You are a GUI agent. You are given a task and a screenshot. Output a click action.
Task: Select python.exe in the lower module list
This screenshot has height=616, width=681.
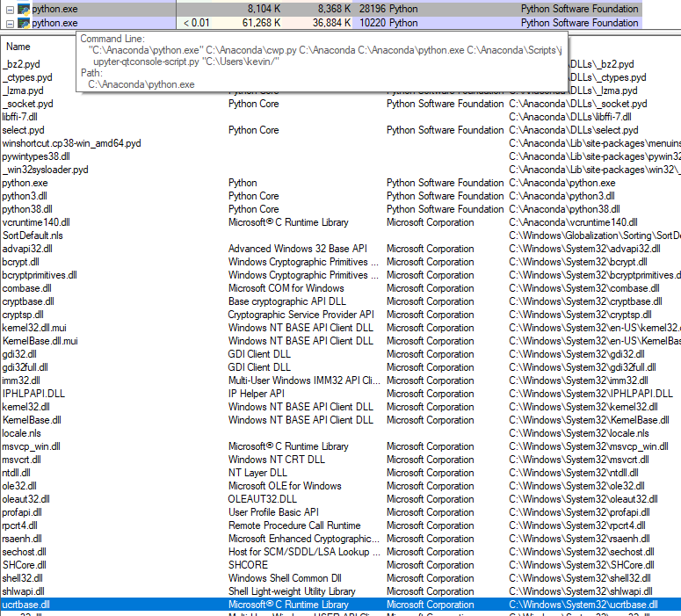point(25,183)
